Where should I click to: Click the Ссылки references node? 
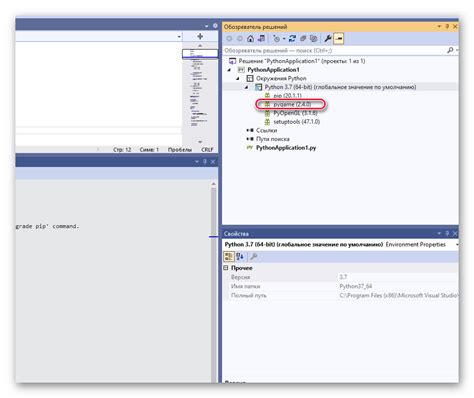point(266,130)
